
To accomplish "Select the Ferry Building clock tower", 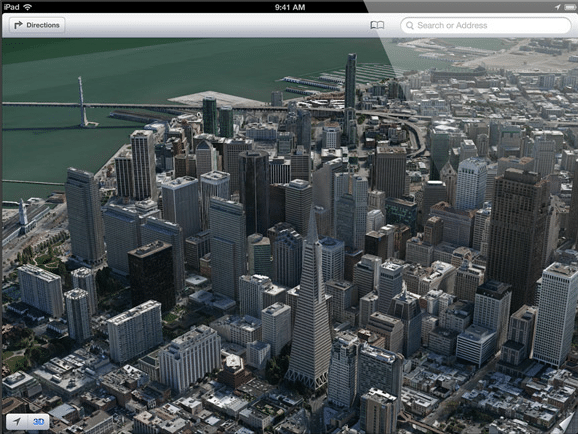I will [23, 213].
